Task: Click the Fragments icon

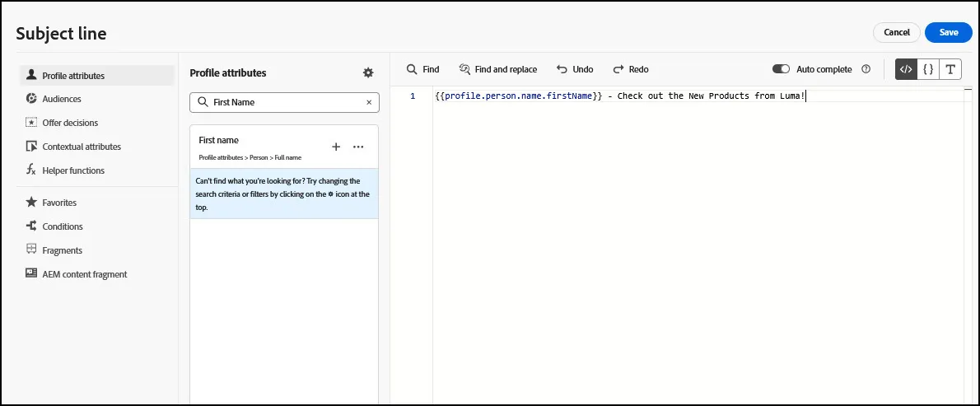Action: 31,250
